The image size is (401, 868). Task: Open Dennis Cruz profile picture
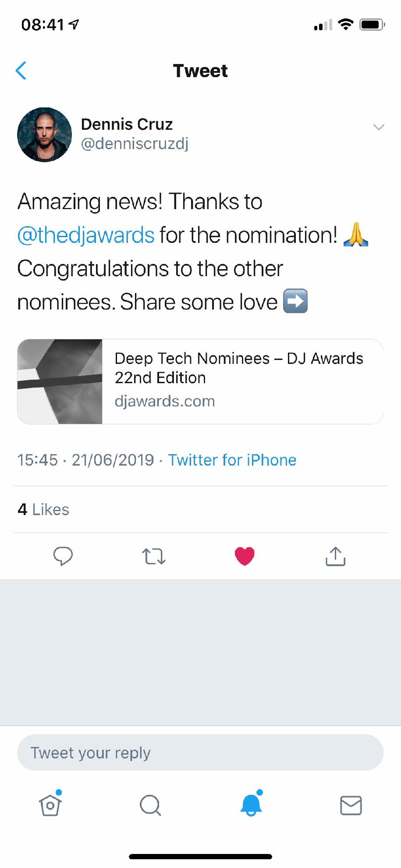(44, 135)
